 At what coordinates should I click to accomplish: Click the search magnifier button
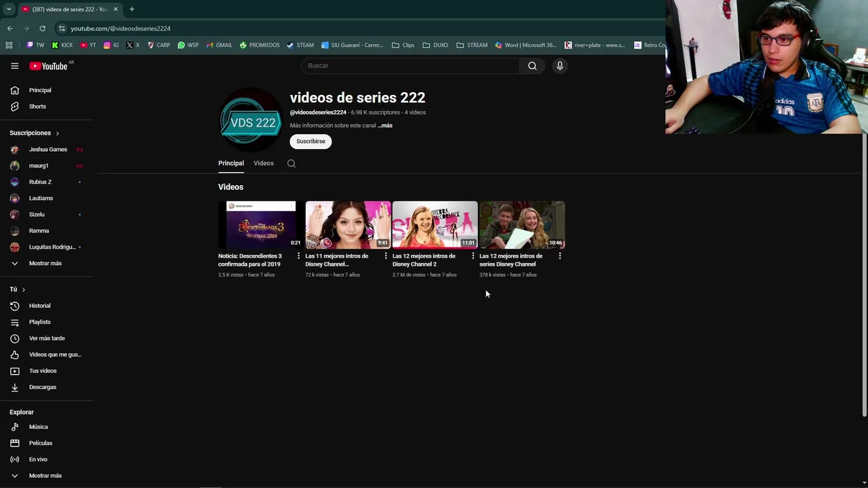532,66
